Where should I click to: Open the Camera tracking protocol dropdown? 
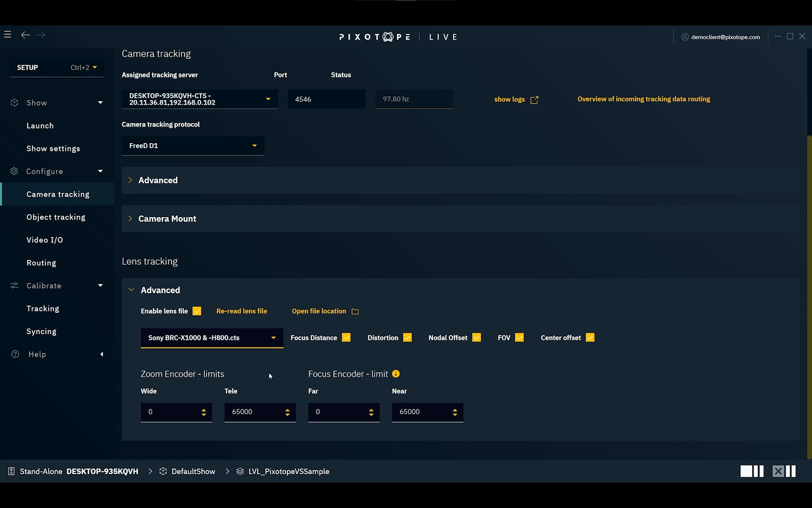(x=193, y=146)
